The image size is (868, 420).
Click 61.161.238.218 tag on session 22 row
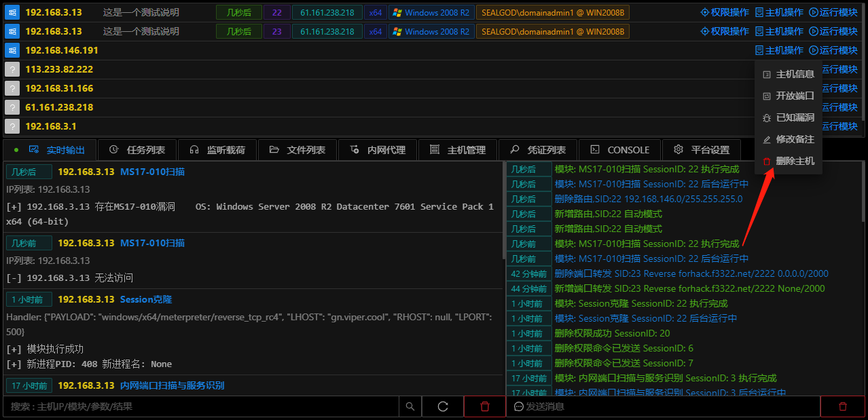[327, 12]
